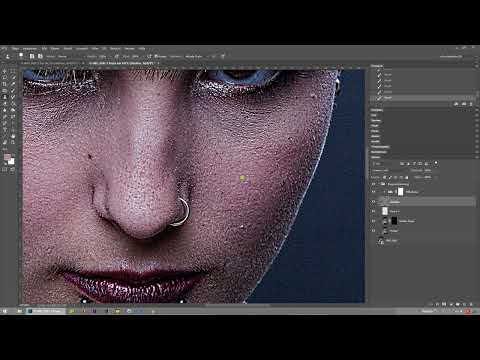Open Clone Stamp tool preset picker
The height and width of the screenshot is (360, 480).
(x=8, y=56)
